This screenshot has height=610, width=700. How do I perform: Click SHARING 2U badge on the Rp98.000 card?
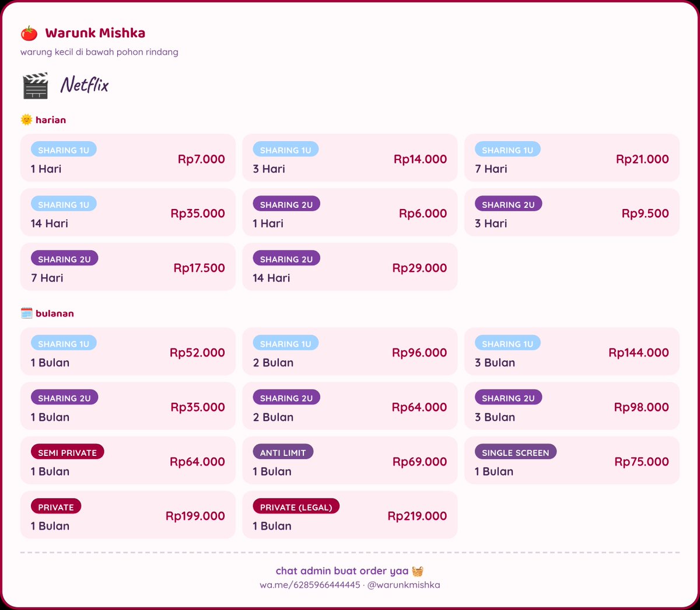point(508,398)
